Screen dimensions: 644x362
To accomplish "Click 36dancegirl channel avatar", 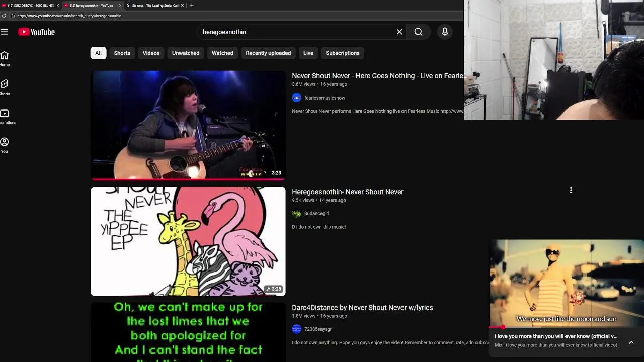I will tap(297, 213).
